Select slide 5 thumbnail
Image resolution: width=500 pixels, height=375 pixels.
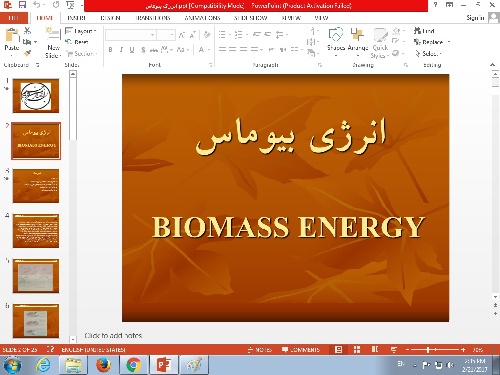tap(36, 276)
